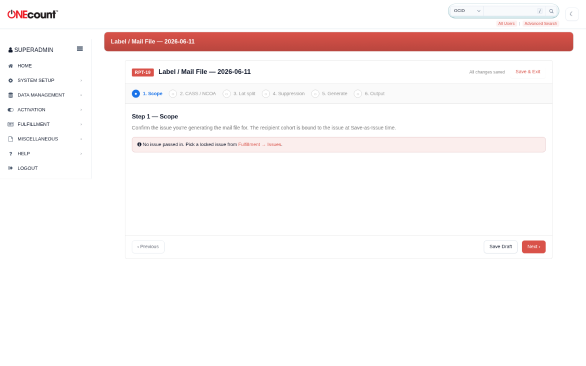
Task: Click the SUPERADMIN username label
Action: (x=34, y=50)
